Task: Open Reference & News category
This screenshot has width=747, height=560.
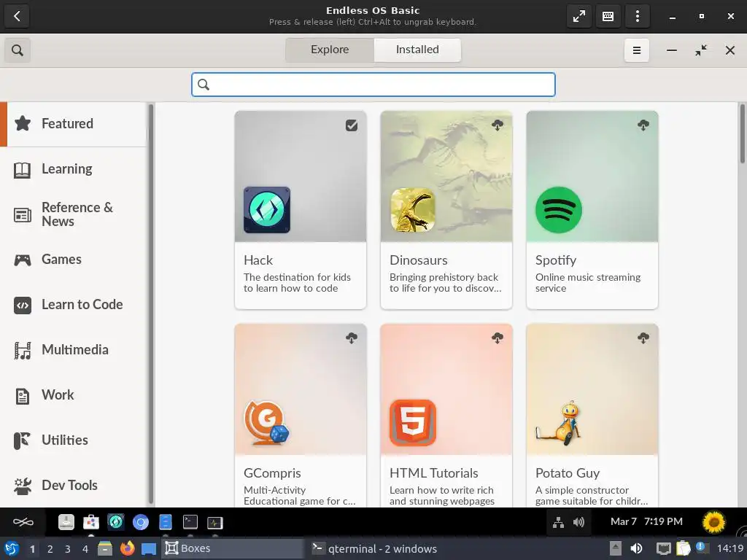Action: 74,214
